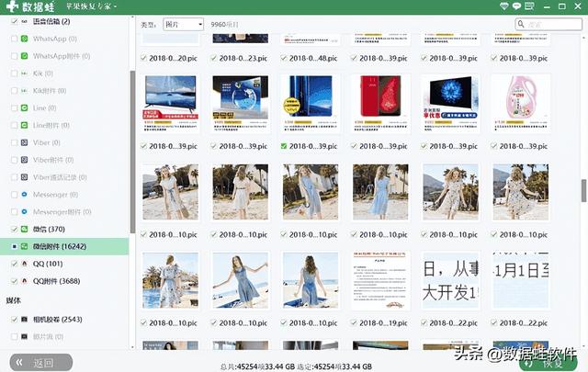This screenshot has height=372, width=588.
Task: Click the Messenger app icon
Action: point(25,195)
